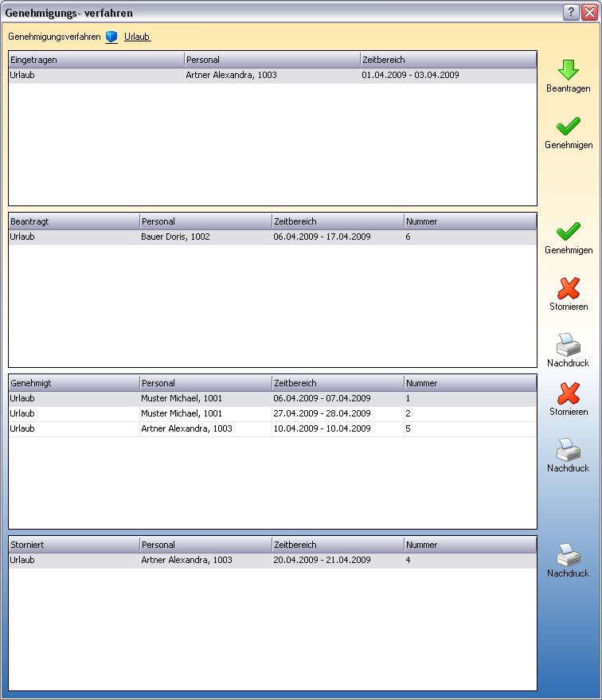The width and height of the screenshot is (602, 700).
Task: Sort by the Eingetragen column header
Action: (x=96, y=60)
